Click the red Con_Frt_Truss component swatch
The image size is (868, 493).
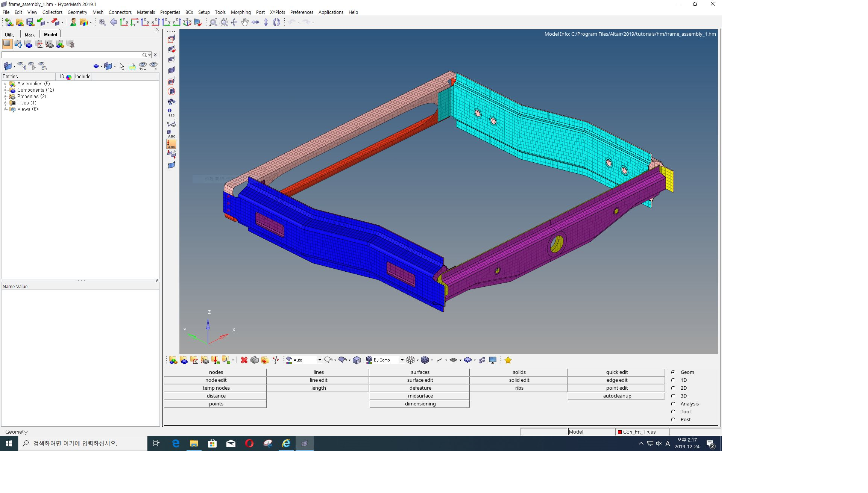click(x=619, y=432)
